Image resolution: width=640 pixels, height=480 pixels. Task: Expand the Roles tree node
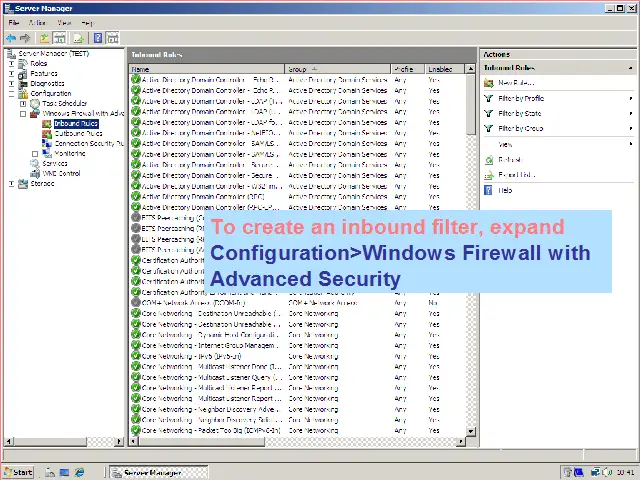(11, 64)
